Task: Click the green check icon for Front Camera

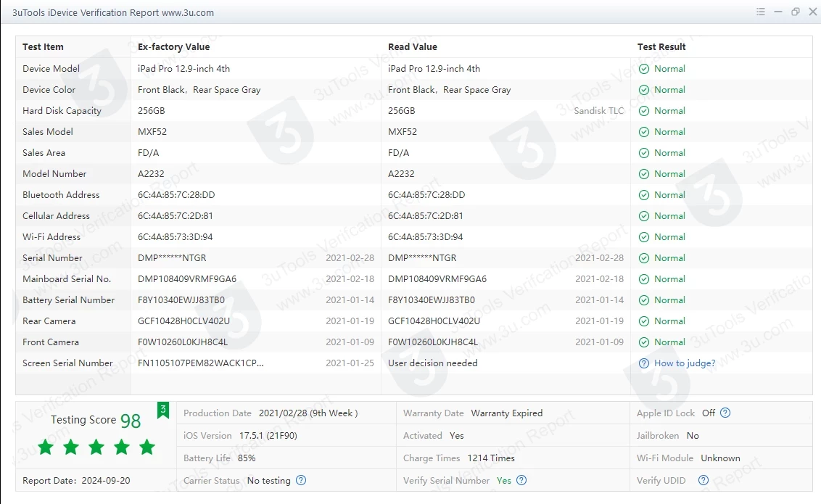Action: point(644,342)
